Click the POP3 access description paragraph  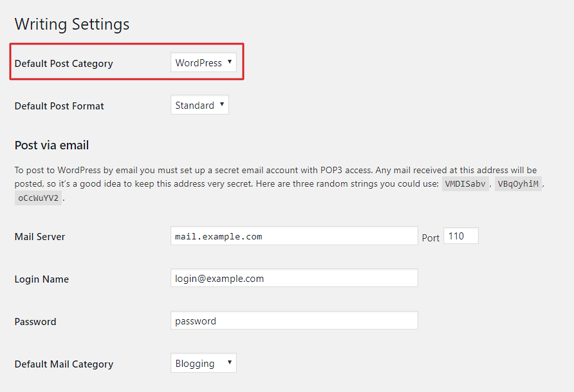point(279,183)
